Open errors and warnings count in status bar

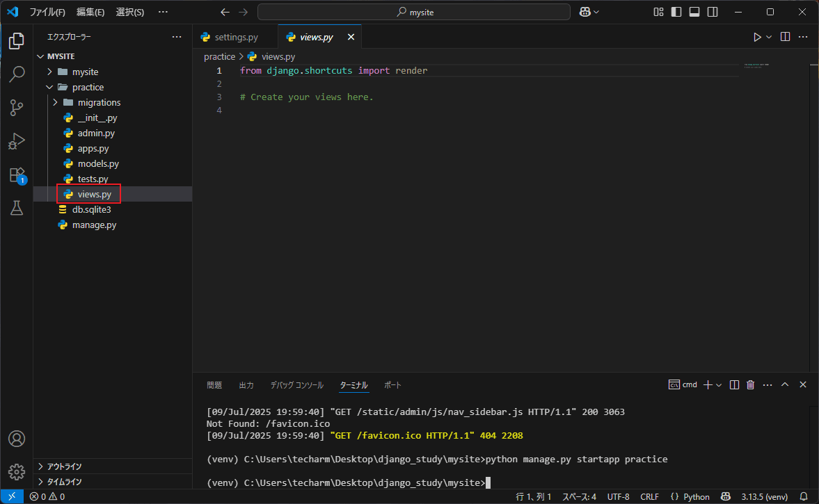pos(47,496)
